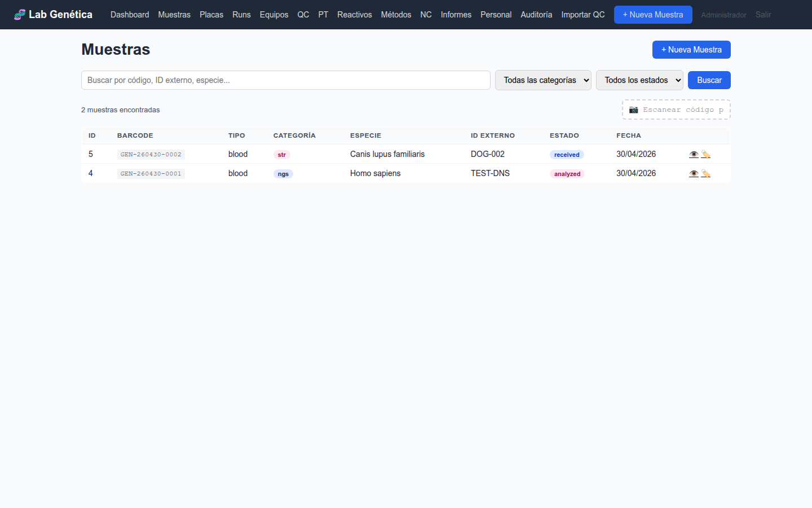Viewport: 812px width, 508px height.
Task: Click the BARCODE column header
Action: (x=135, y=135)
